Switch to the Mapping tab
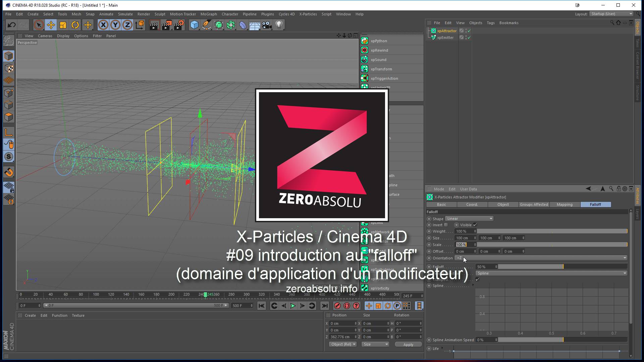 565,204
